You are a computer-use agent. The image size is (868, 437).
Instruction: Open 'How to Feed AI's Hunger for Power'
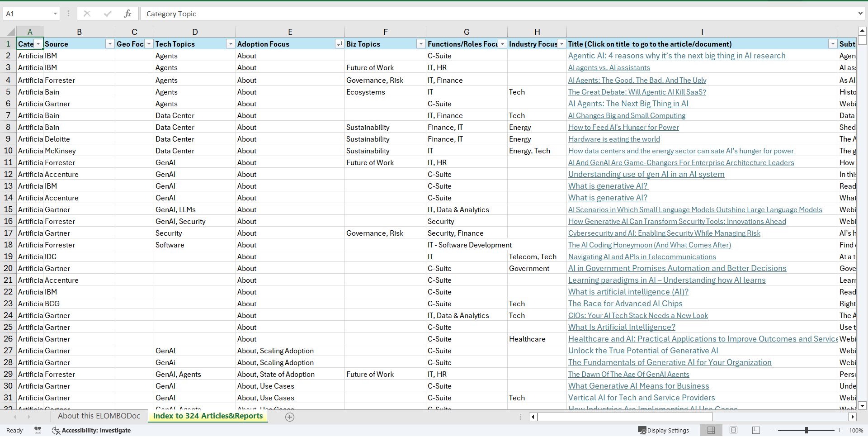point(623,128)
